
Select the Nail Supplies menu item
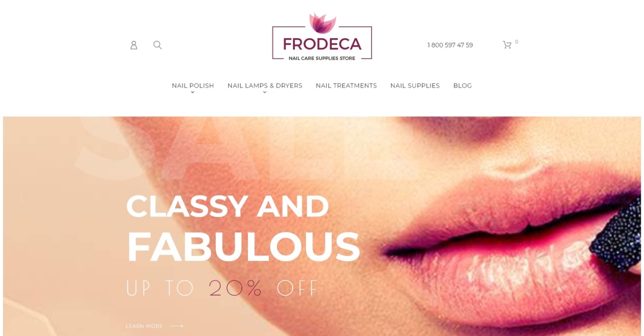point(415,86)
